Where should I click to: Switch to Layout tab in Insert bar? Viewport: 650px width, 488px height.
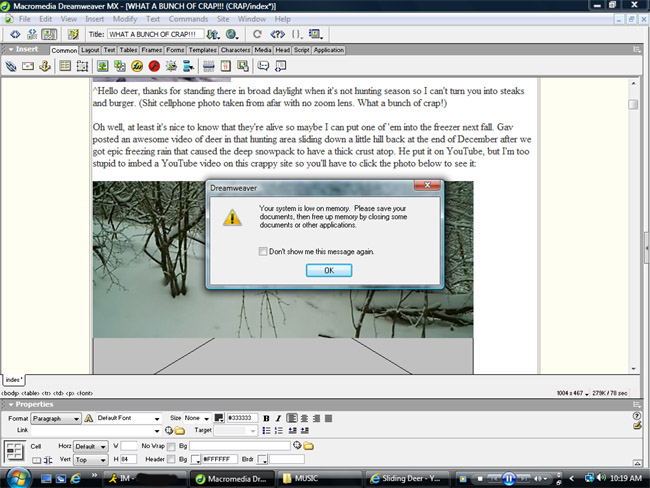(90, 50)
